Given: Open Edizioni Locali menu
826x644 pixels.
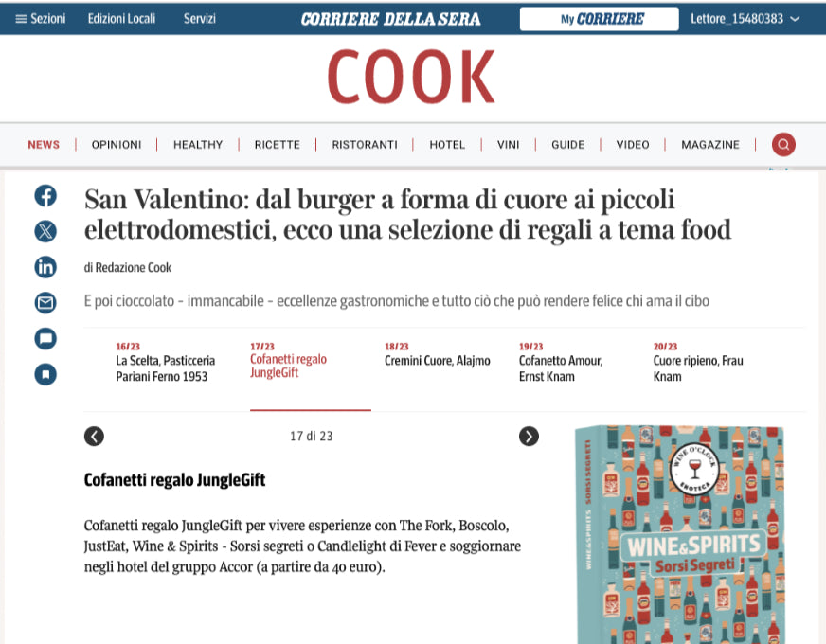Looking at the screenshot, I should click(121, 19).
